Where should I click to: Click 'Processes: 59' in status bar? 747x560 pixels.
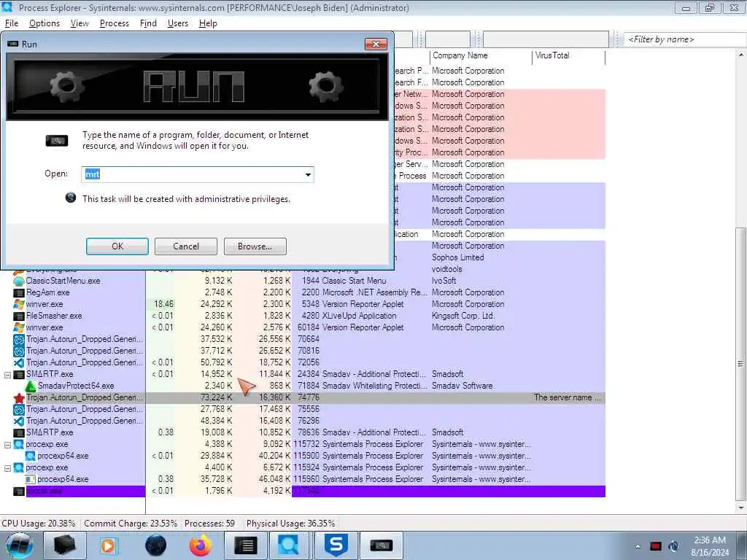point(209,524)
